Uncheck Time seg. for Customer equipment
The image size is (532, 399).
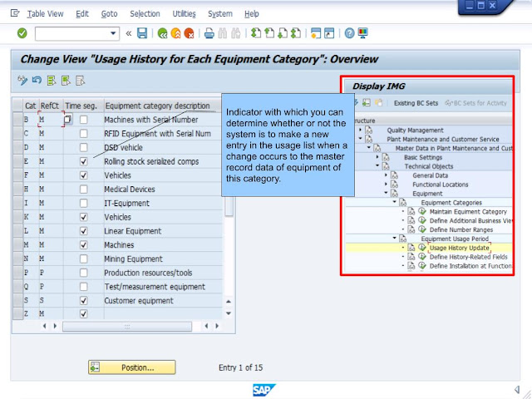click(x=83, y=300)
